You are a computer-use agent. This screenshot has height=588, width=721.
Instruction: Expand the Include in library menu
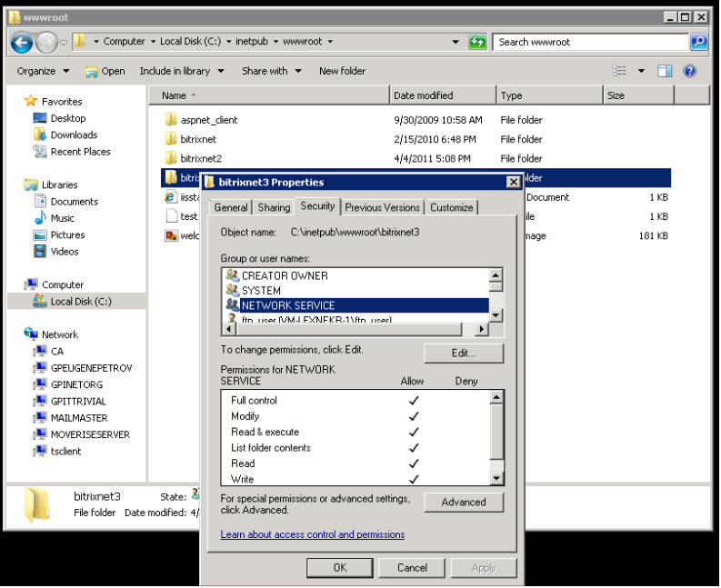point(182,71)
